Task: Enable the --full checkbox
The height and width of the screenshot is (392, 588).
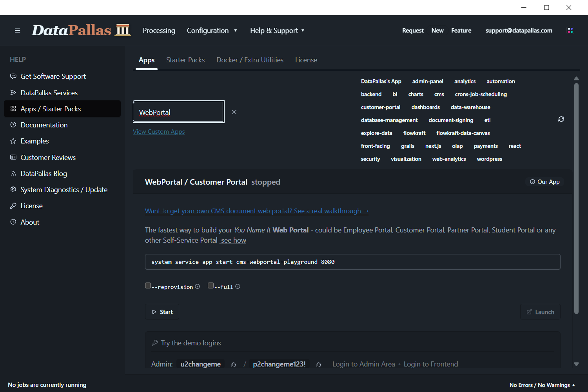Action: pos(211,286)
